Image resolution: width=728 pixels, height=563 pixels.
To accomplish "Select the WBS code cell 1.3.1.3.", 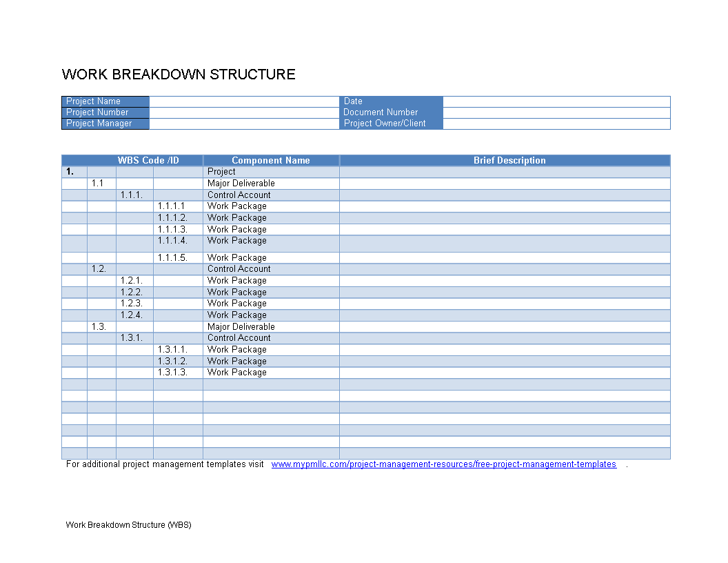I will [179, 373].
